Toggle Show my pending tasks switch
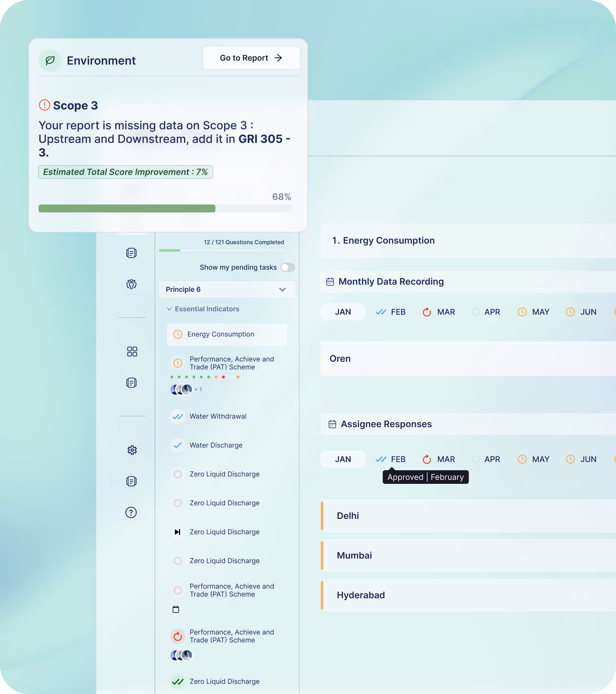The width and height of the screenshot is (616, 694). coord(287,268)
